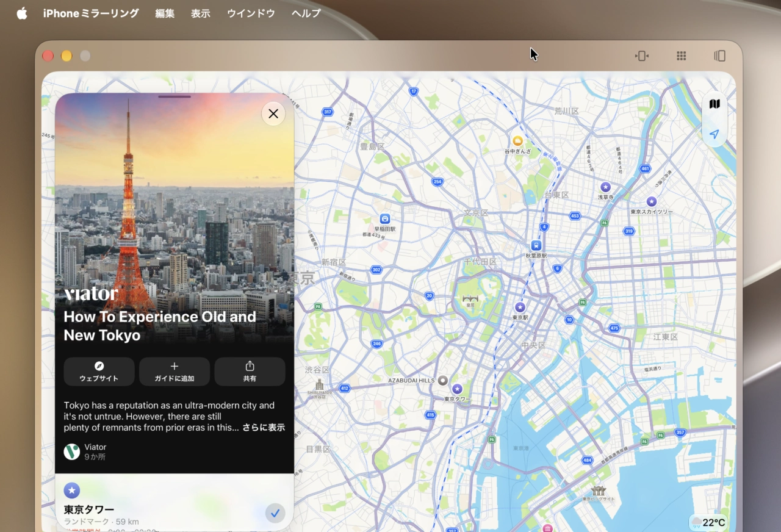Click the 9か所 places count

[x=95, y=457]
